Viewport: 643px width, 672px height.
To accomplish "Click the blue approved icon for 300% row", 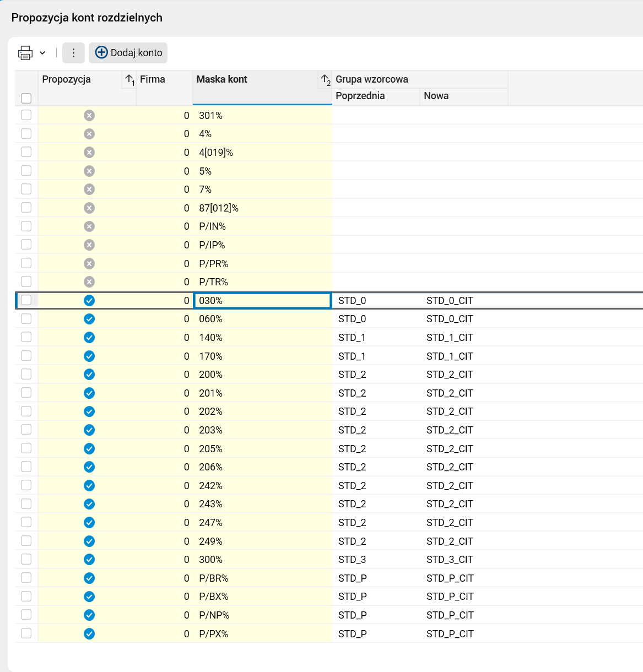I will tap(89, 560).
